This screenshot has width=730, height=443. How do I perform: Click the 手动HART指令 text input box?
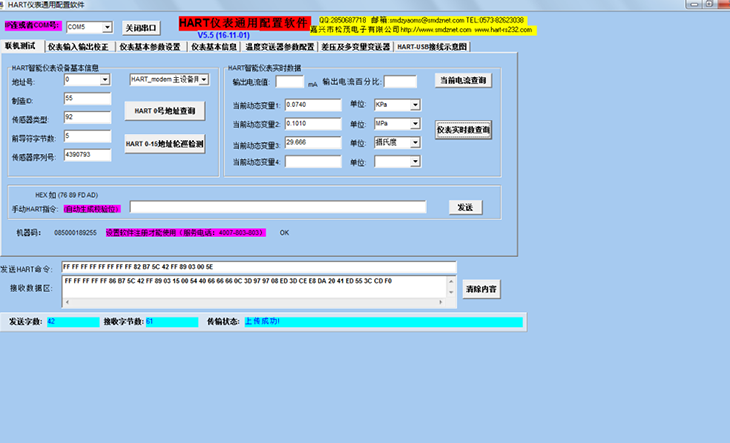pos(278,207)
